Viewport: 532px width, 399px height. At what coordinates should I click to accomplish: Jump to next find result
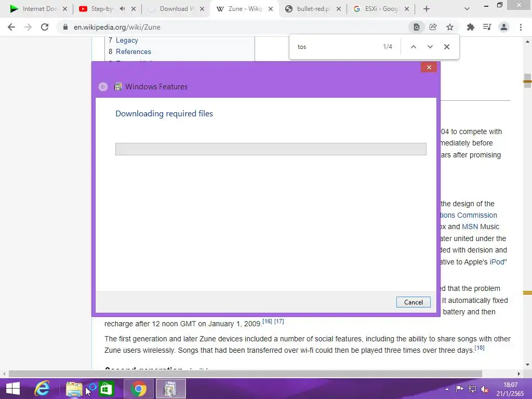[x=430, y=47]
